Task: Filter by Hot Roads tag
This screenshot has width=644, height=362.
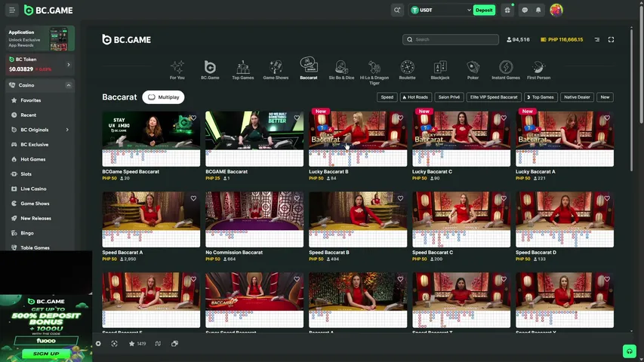Action: (x=415, y=97)
